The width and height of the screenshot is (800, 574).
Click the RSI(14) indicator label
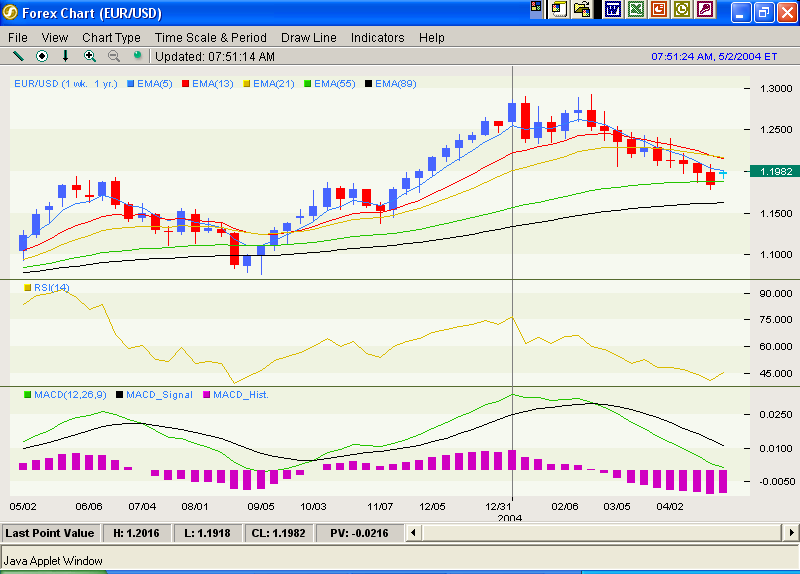click(x=52, y=288)
